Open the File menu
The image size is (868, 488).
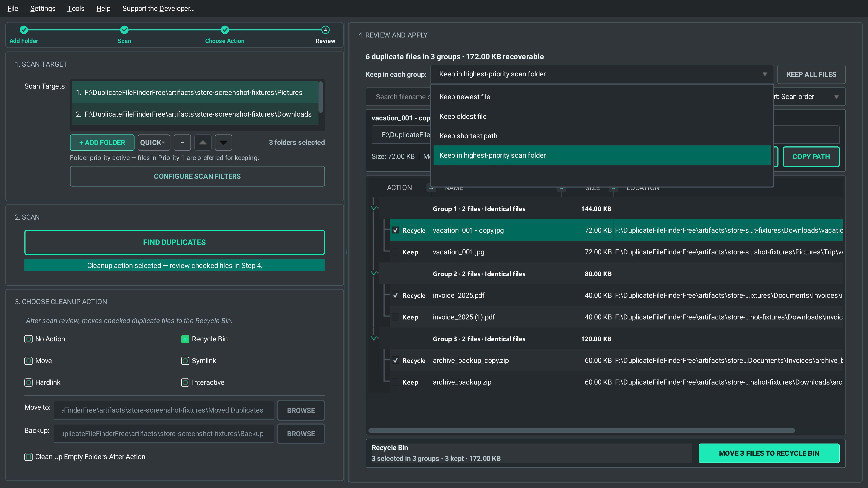12,8
